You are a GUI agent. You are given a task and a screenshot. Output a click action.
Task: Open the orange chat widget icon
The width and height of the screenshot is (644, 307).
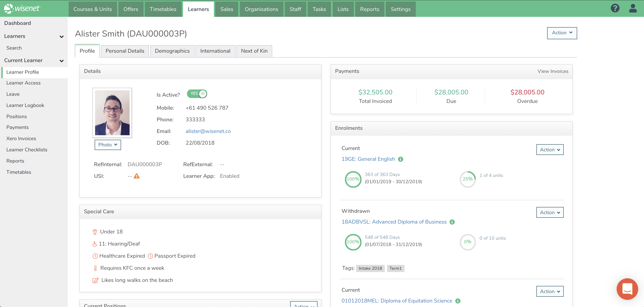click(627, 289)
